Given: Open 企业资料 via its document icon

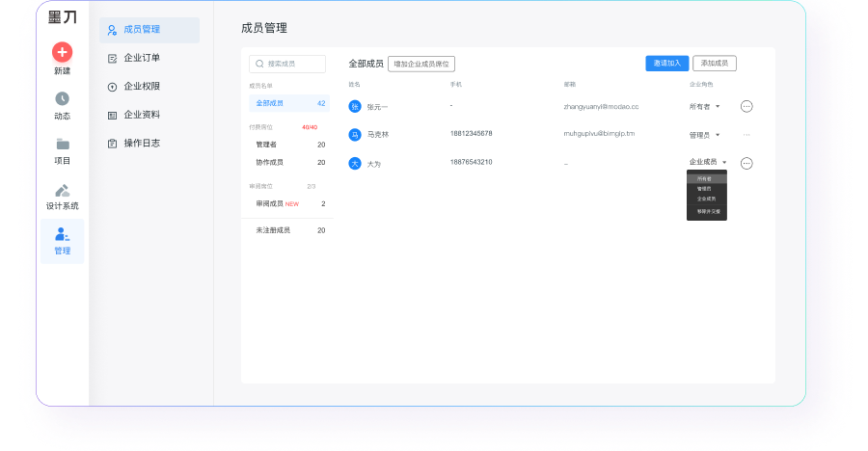Looking at the screenshot, I should point(112,115).
